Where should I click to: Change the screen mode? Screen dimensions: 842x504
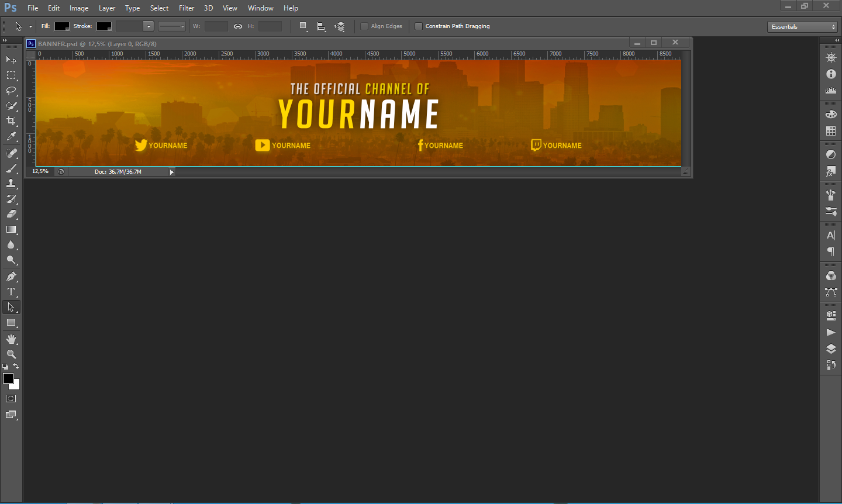pos(11,415)
